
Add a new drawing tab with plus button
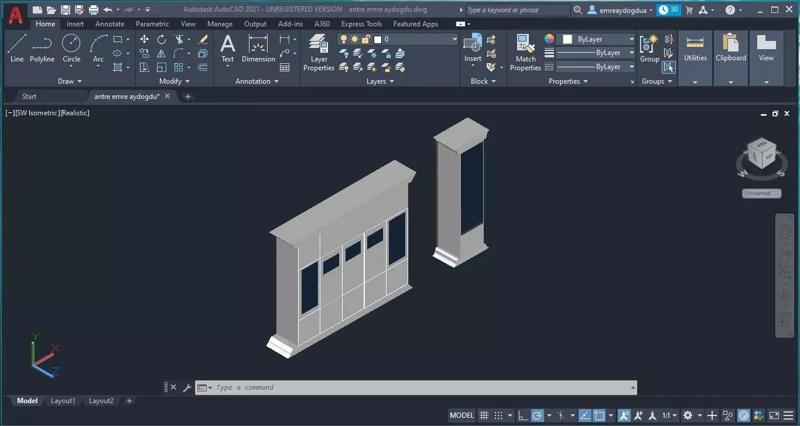pos(187,96)
